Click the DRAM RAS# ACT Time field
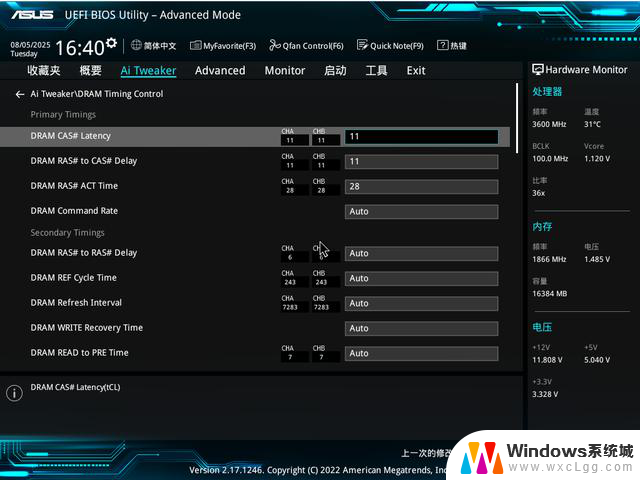The image size is (640, 480). point(421,187)
